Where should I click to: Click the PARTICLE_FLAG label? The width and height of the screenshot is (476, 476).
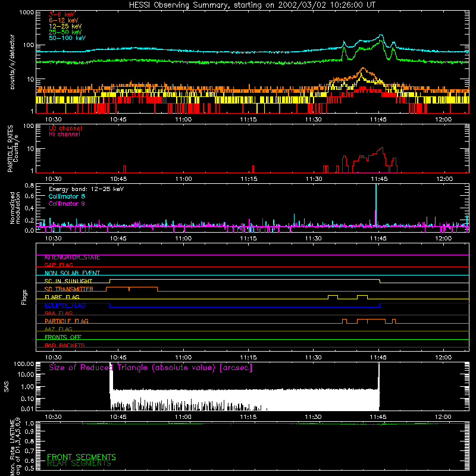67,321
